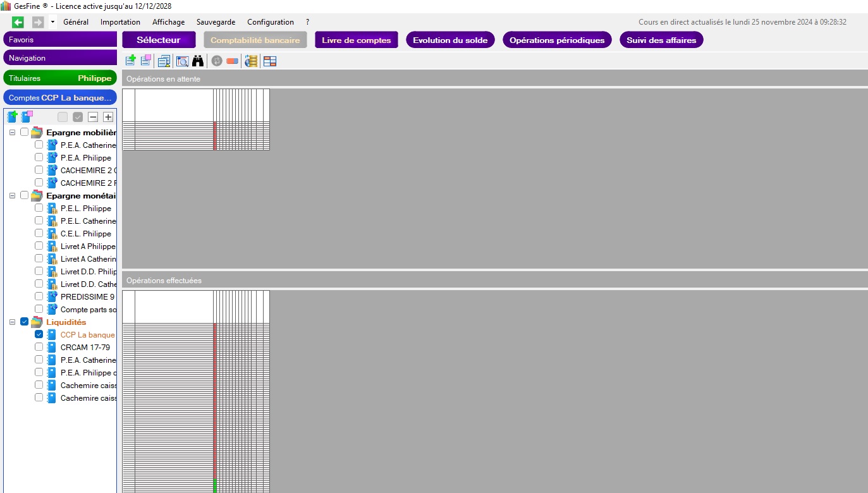Screen dimensions: 868x493
Task: Open the Evolution du solde view
Action: coord(450,40)
